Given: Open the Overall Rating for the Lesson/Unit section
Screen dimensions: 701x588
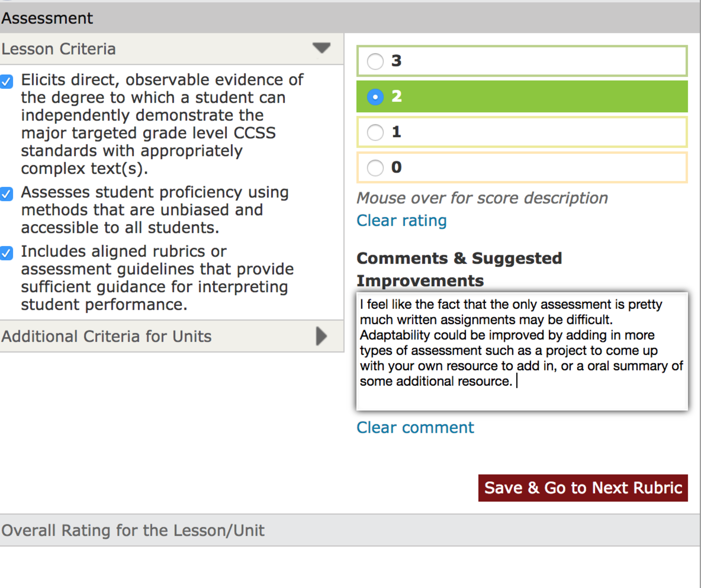Looking at the screenshot, I should [133, 530].
